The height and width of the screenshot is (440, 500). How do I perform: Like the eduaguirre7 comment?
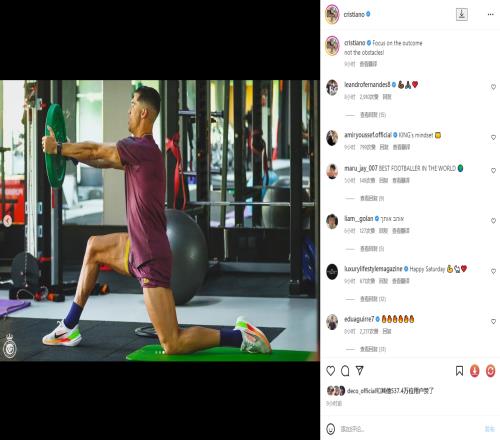pos(493,322)
